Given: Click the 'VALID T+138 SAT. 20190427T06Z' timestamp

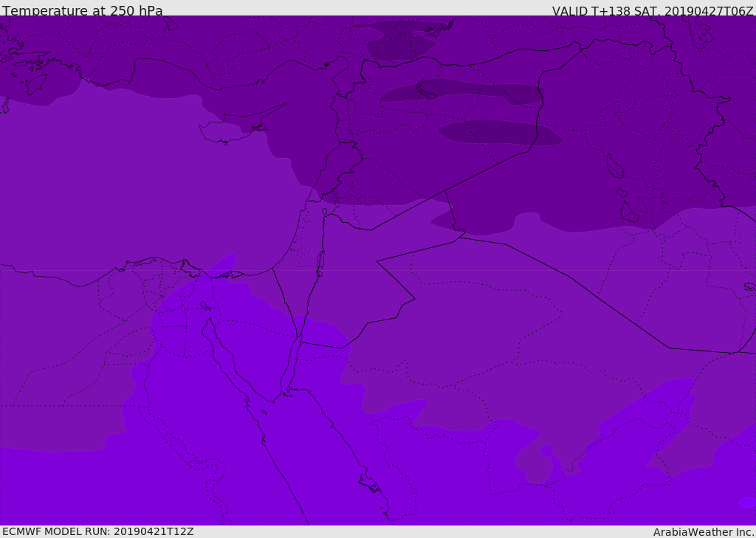Looking at the screenshot, I should click(653, 10).
